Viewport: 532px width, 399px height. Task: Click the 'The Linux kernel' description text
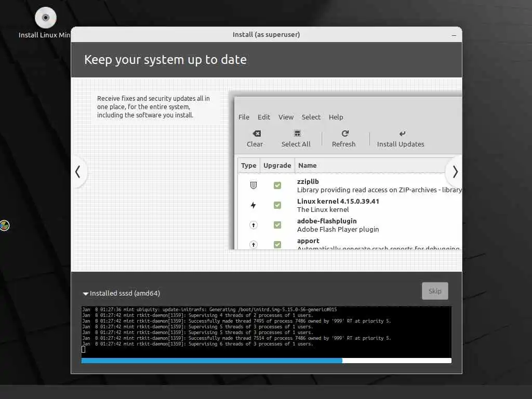tap(323, 210)
